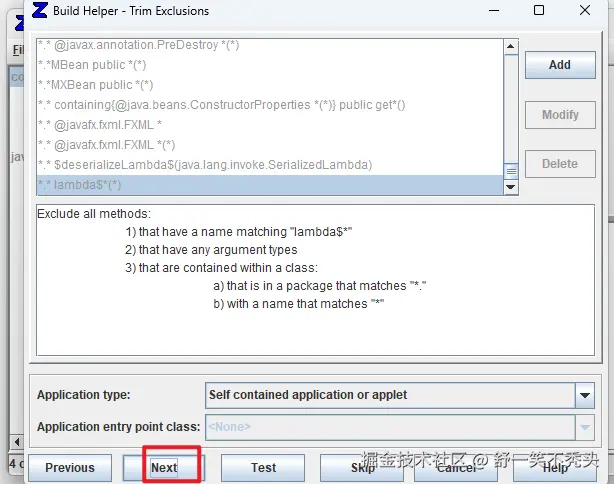The image size is (614, 484).
Task: Click the Delete button
Action: [560, 164]
